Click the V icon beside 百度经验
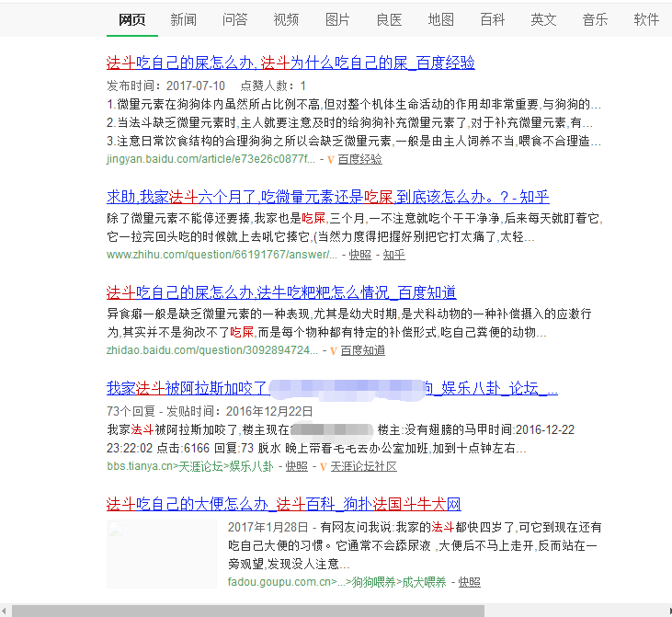672x617 pixels. click(331, 160)
